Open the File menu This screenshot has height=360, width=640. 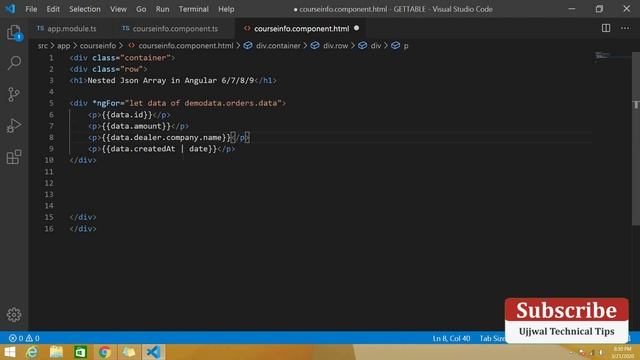tap(31, 9)
